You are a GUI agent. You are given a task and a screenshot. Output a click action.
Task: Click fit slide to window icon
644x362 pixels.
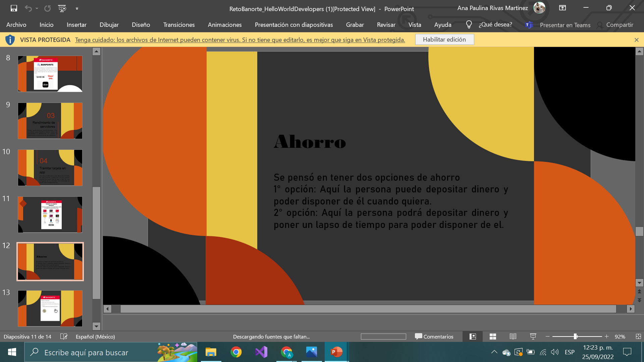tap(638, 337)
